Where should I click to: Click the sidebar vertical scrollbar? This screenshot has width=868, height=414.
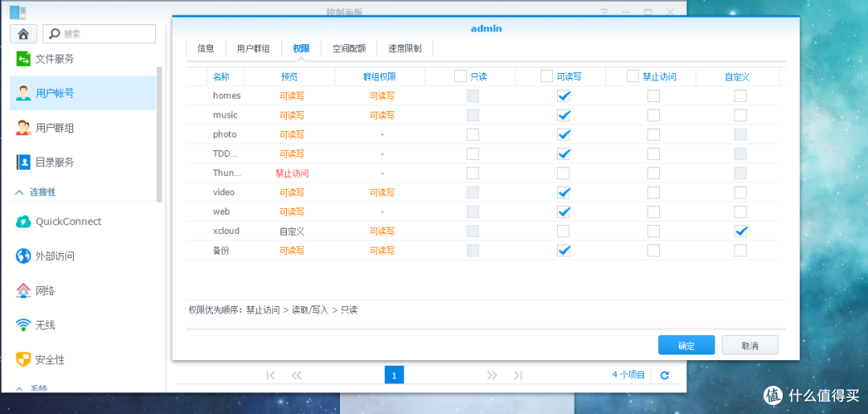159,134
